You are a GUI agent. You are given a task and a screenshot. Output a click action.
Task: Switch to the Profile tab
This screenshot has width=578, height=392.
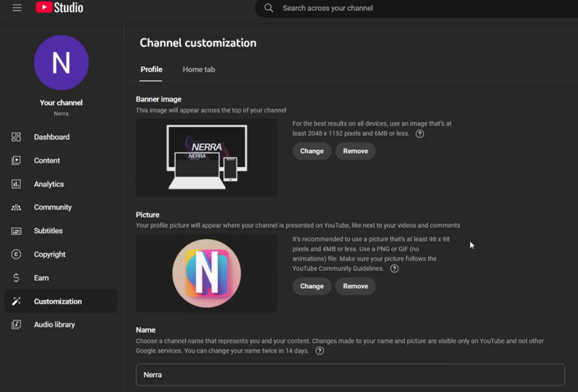point(151,70)
